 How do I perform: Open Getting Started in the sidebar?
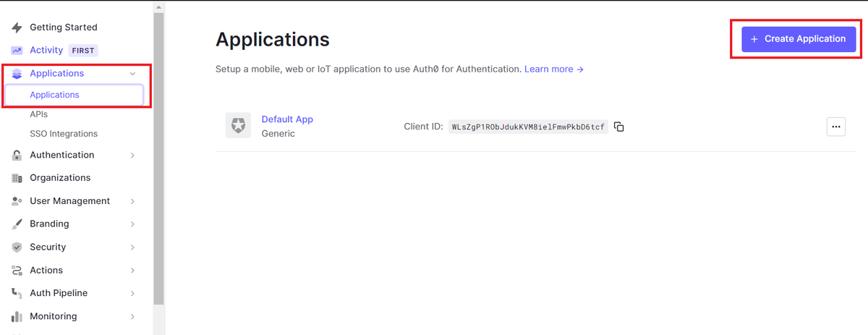coord(63,27)
